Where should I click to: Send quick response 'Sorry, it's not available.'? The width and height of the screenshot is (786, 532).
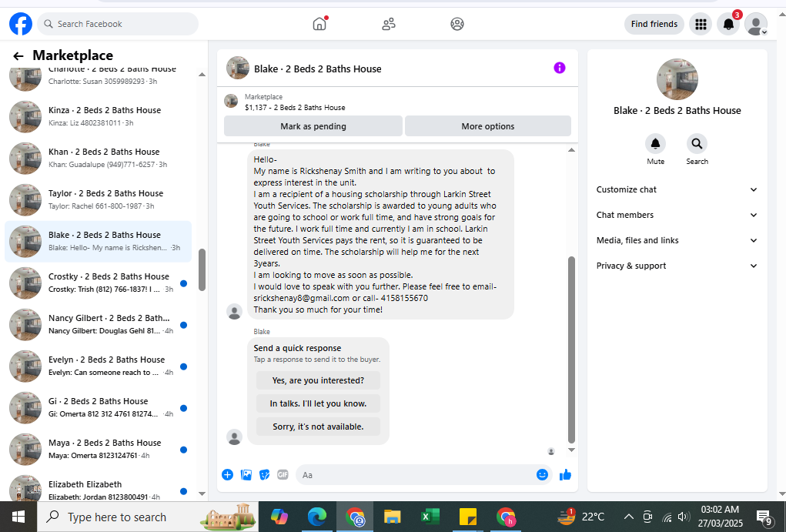tap(318, 427)
